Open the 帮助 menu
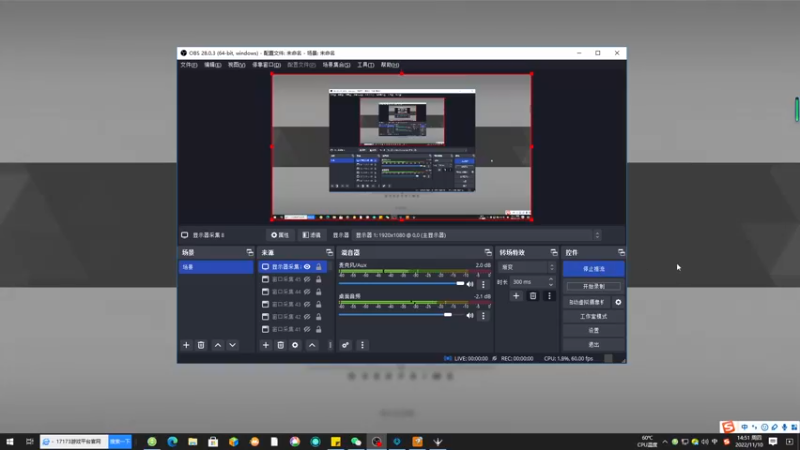The image size is (800, 450). 390,65
